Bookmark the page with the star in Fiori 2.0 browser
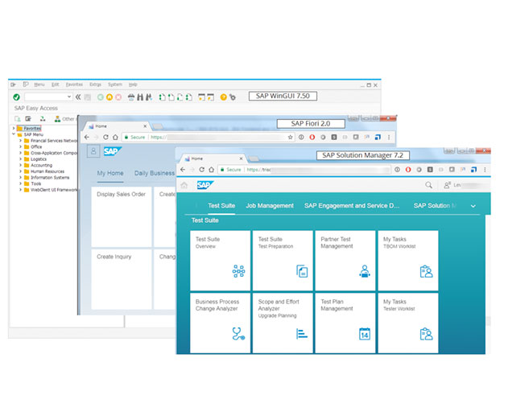This screenshot has width=508, height=420. click(x=291, y=137)
